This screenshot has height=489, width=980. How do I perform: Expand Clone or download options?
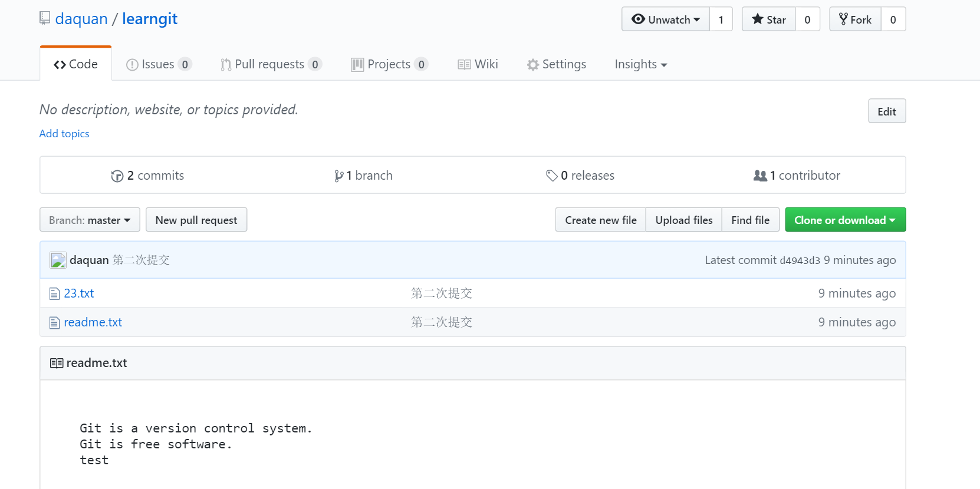tap(845, 220)
